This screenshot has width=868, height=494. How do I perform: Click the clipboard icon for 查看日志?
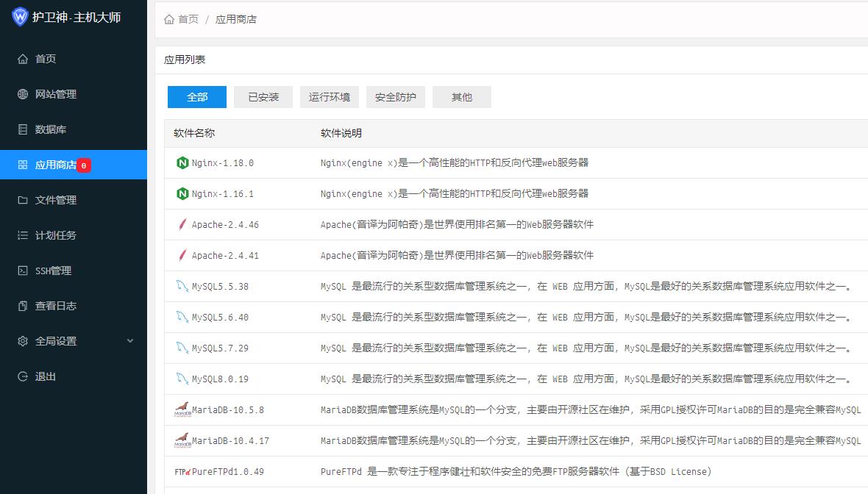coord(23,306)
